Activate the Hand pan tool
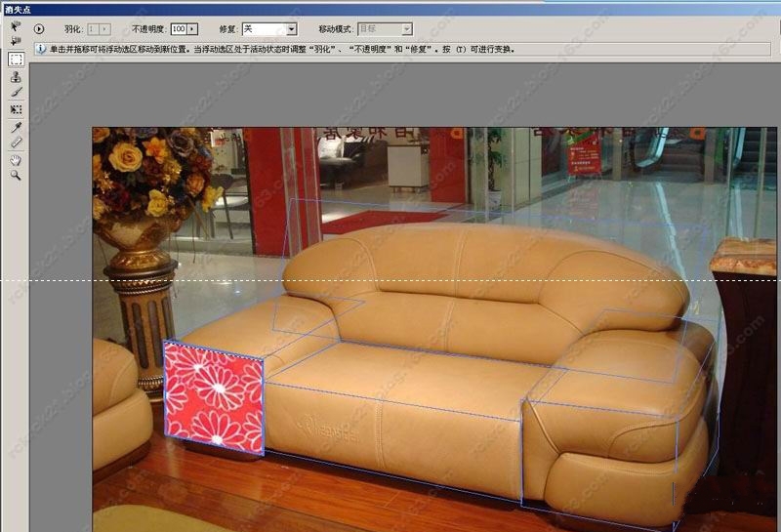This screenshot has width=781, height=532. [x=16, y=160]
